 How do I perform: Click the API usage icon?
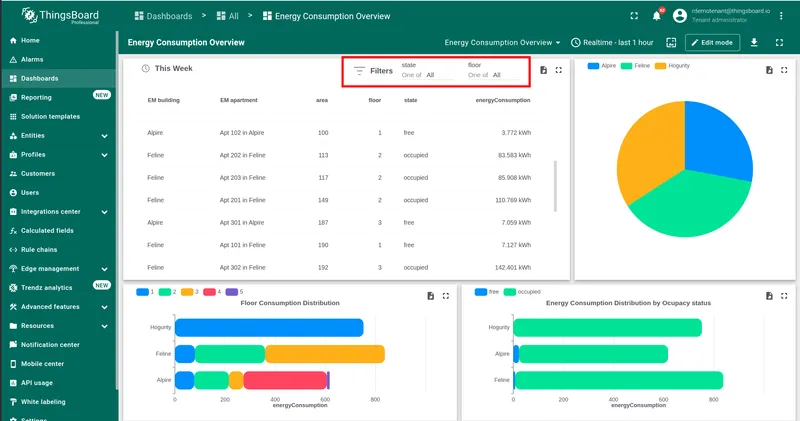13,383
